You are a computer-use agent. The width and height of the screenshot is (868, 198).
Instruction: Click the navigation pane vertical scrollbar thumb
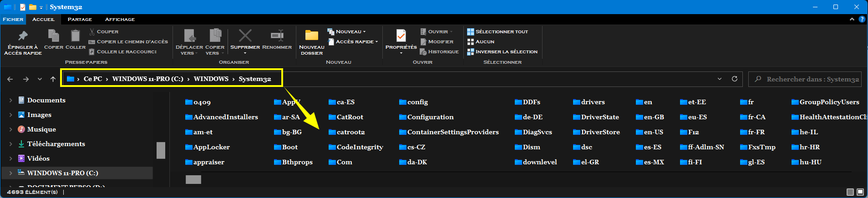coord(161,150)
